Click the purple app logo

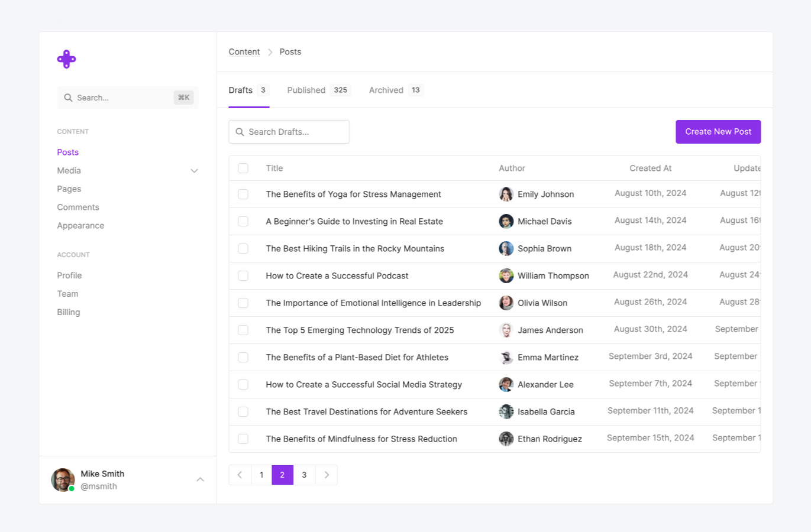point(66,59)
